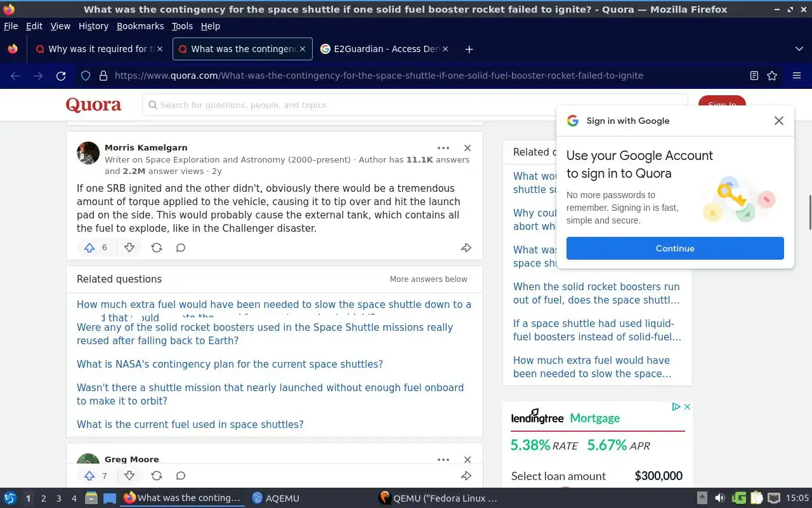The image size is (812, 508).
Task: Reload the page with the refresh button
Action: pos(61,76)
